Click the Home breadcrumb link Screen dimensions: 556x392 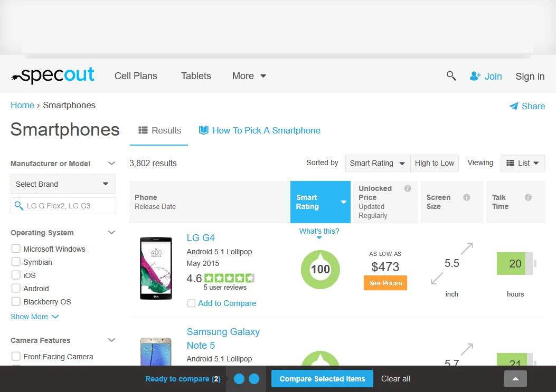(22, 106)
